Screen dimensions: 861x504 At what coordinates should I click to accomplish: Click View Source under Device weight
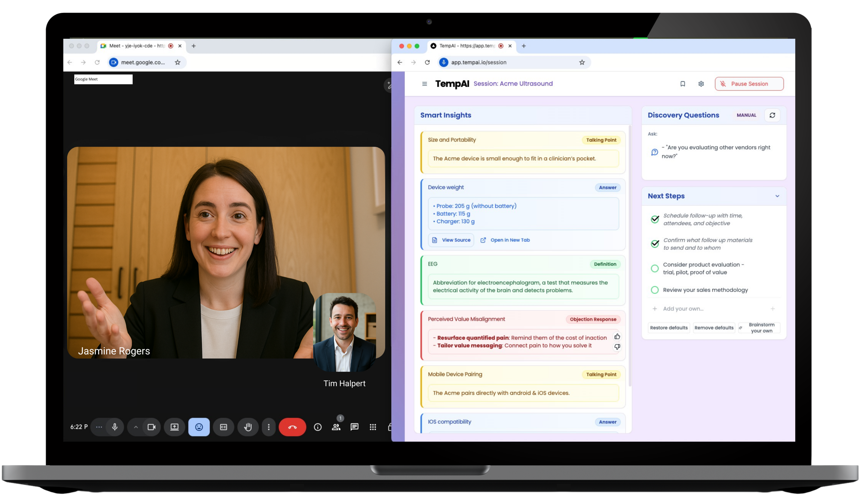pos(451,240)
